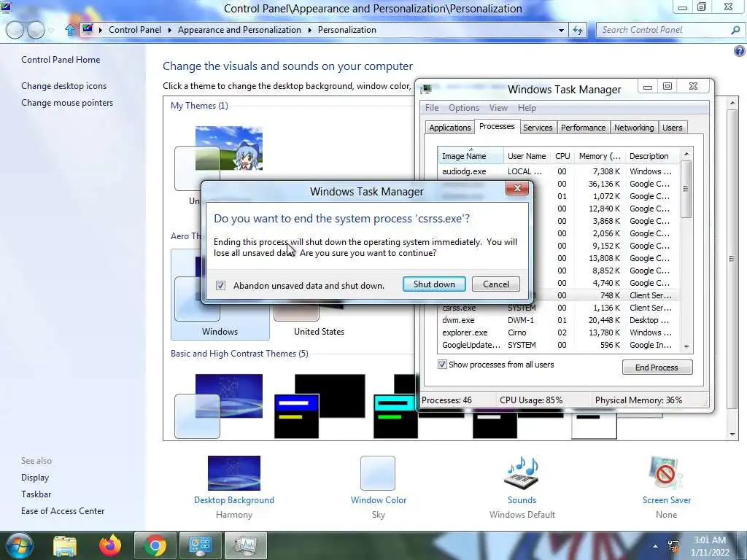Open Control Panel help icon
747x560 pixels.
(x=740, y=51)
